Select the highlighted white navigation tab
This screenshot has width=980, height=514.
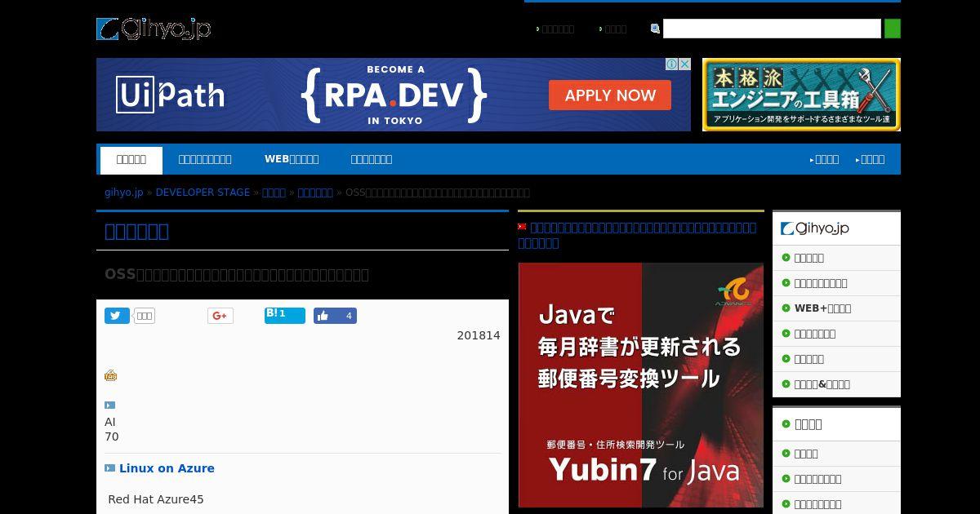click(x=131, y=160)
